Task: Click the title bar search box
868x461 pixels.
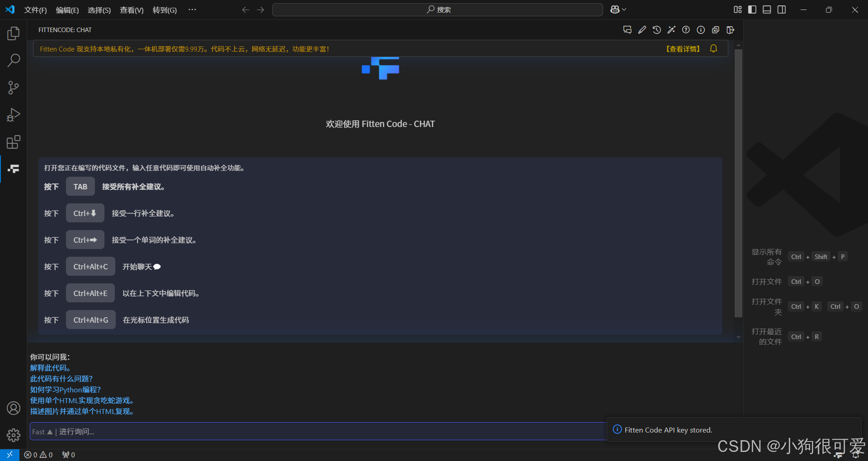Action: pyautogui.click(x=438, y=9)
